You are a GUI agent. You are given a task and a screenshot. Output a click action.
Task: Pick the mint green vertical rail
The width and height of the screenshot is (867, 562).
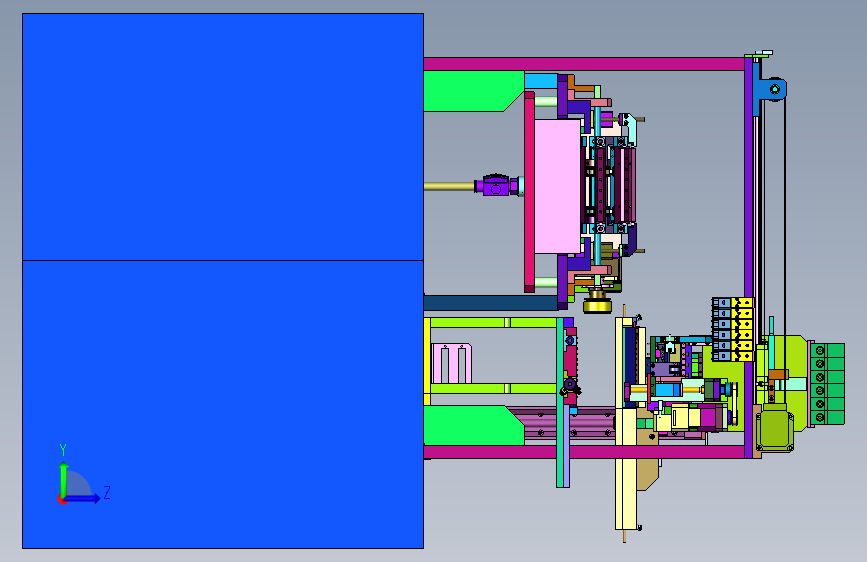pos(560,403)
